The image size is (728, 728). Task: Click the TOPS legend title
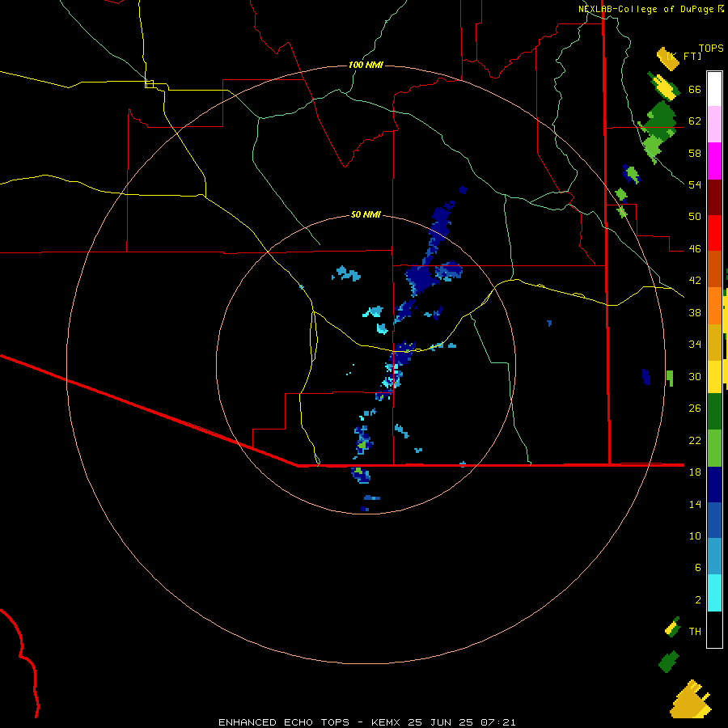[711, 48]
